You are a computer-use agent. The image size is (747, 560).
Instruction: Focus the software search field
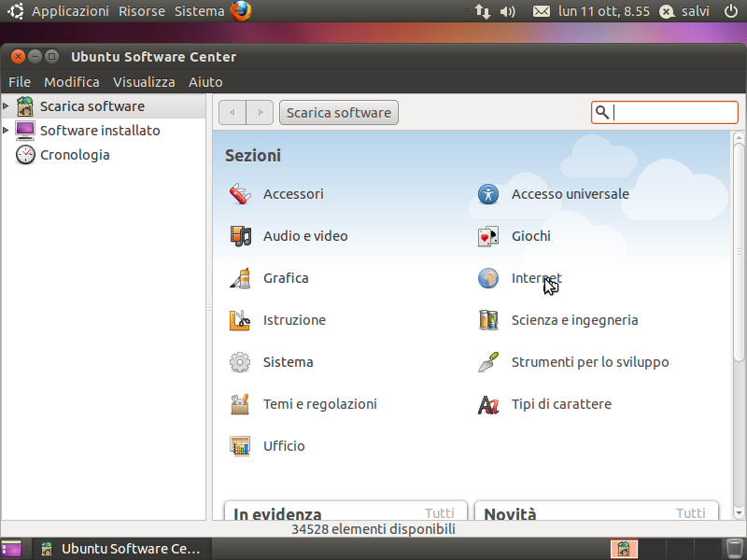665,113
